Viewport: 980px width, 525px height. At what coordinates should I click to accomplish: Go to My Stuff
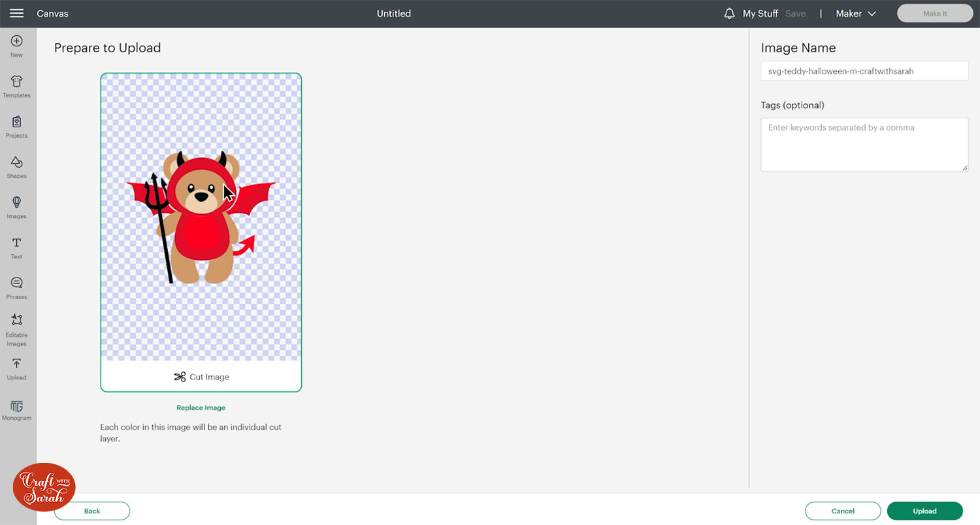pyautogui.click(x=760, y=14)
